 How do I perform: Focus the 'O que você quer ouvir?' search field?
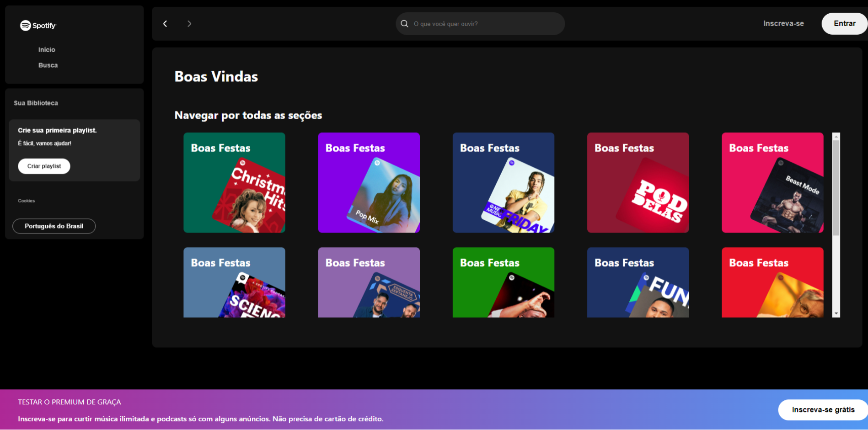(x=480, y=24)
